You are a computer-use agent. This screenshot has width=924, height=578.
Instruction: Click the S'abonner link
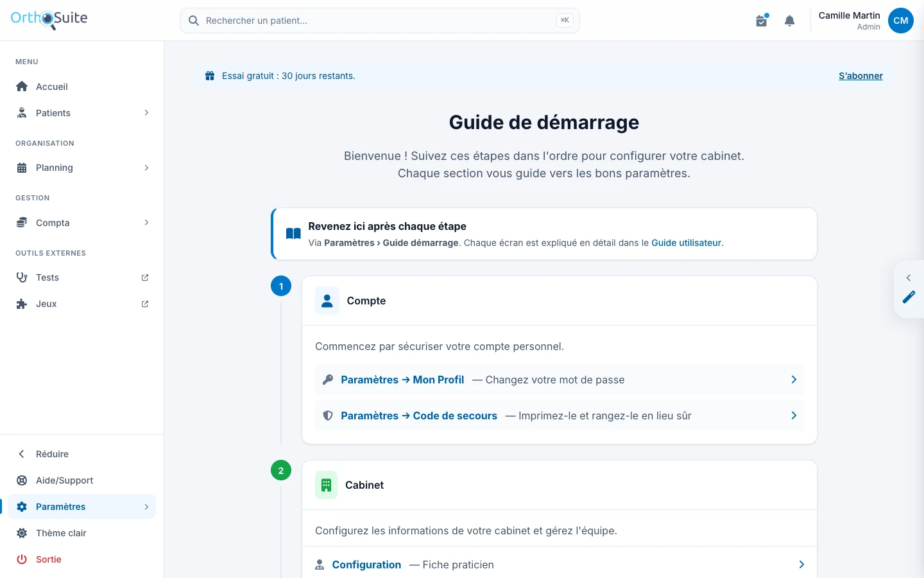[860, 76]
